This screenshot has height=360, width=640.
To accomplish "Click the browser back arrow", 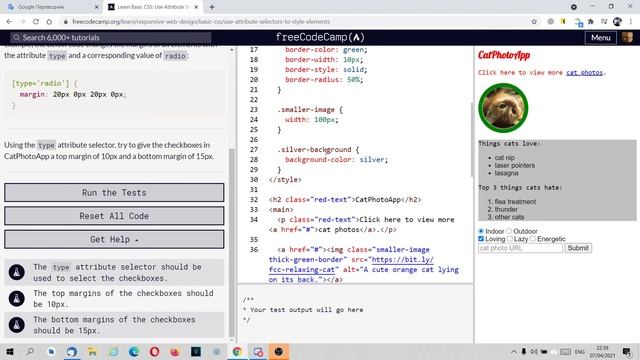I will [x=9, y=22].
